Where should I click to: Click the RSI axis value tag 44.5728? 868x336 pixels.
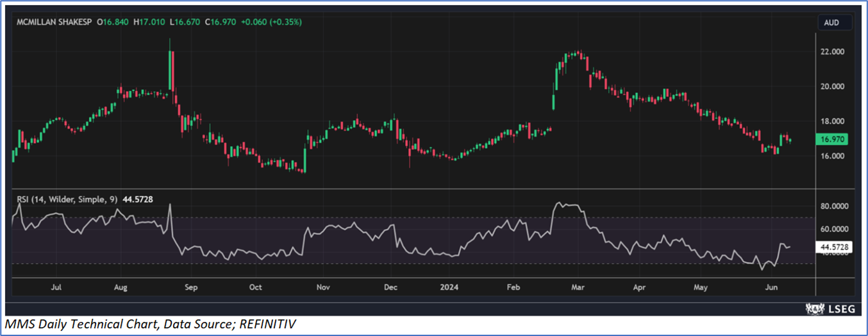pyautogui.click(x=834, y=246)
